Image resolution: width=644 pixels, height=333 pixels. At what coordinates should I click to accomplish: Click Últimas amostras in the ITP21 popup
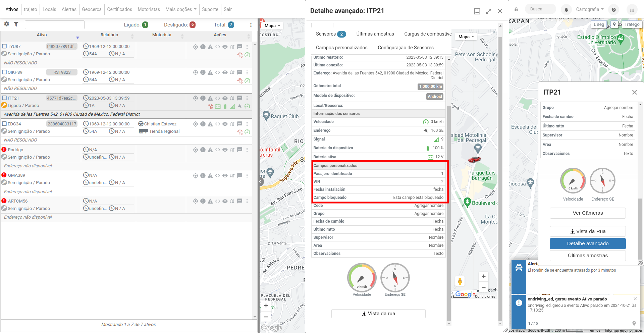588,256
